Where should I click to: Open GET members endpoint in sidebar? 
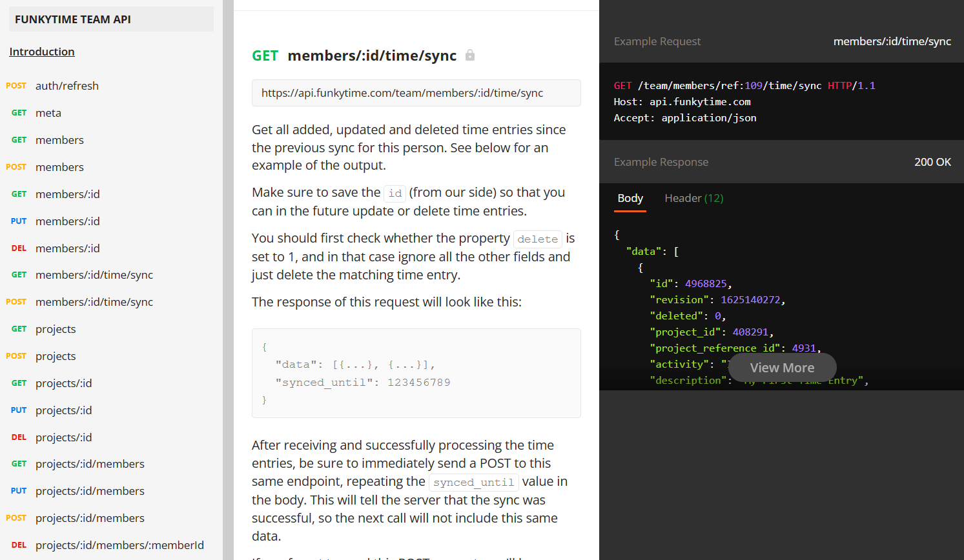47,140
